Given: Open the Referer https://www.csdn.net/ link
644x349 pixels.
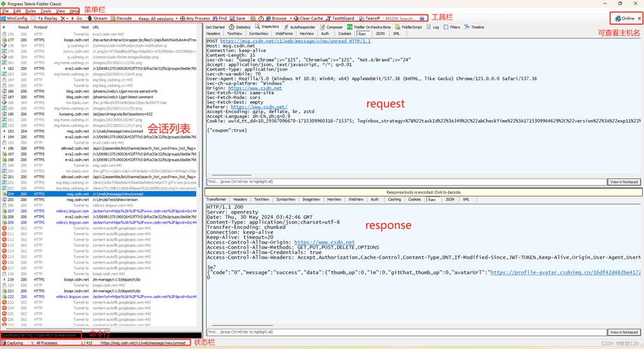Looking at the screenshot, I should pyautogui.click(x=259, y=107).
